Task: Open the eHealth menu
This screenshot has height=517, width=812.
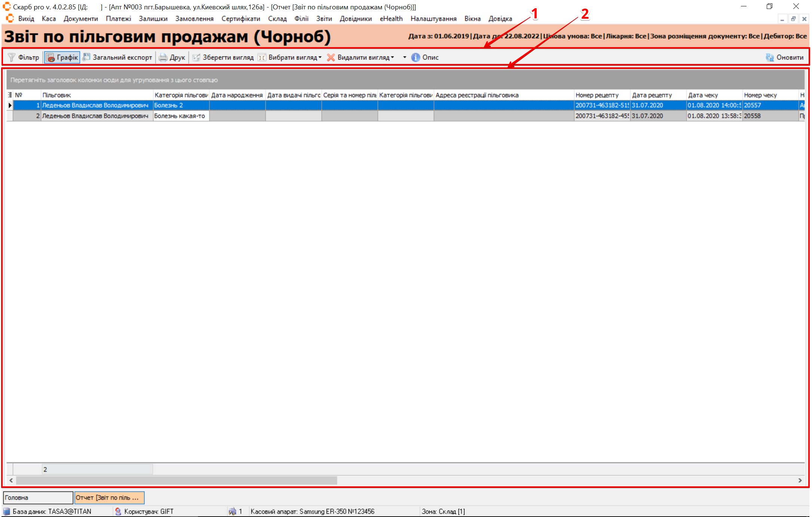Action: pos(391,19)
